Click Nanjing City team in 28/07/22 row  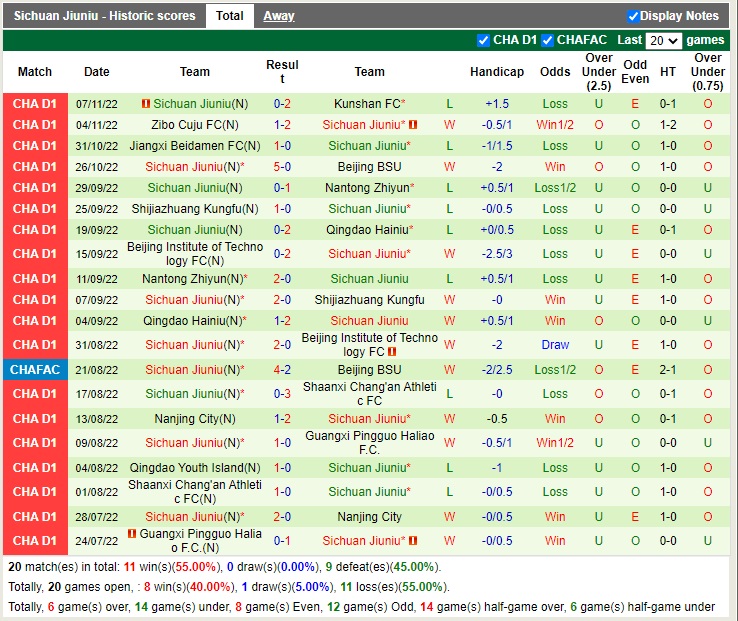click(x=369, y=517)
